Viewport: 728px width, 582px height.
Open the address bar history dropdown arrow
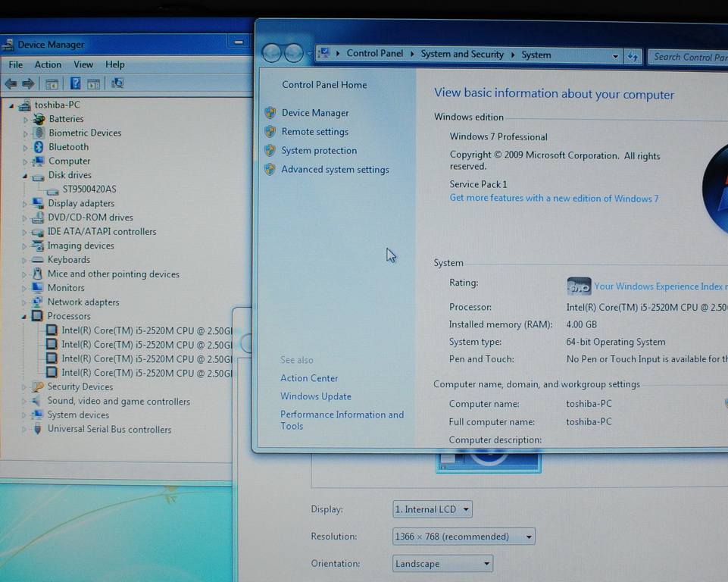click(615, 57)
